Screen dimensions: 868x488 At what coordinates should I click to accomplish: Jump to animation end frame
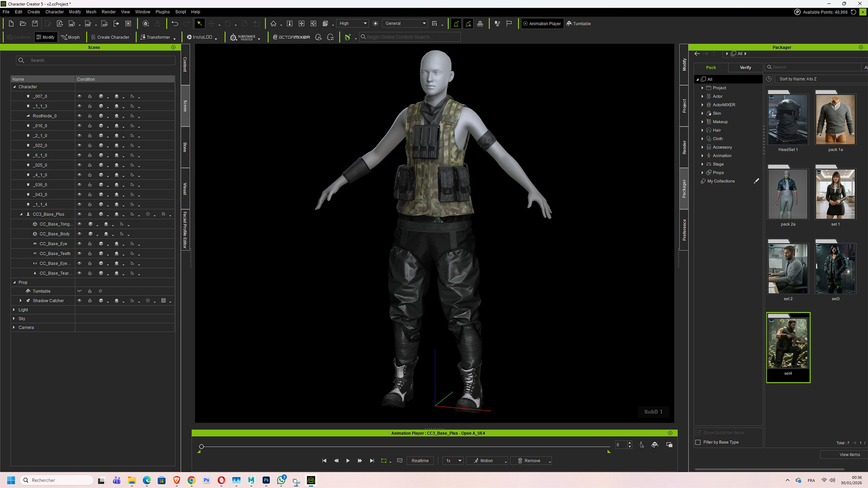click(x=372, y=461)
